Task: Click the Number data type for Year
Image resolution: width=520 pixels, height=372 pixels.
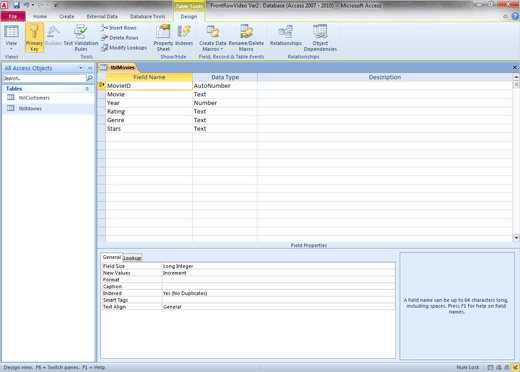Action: pyautogui.click(x=225, y=103)
